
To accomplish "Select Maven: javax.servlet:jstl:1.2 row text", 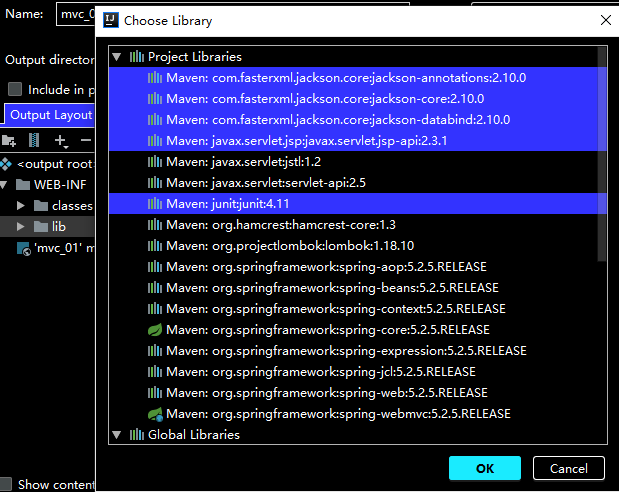I will point(244,161).
